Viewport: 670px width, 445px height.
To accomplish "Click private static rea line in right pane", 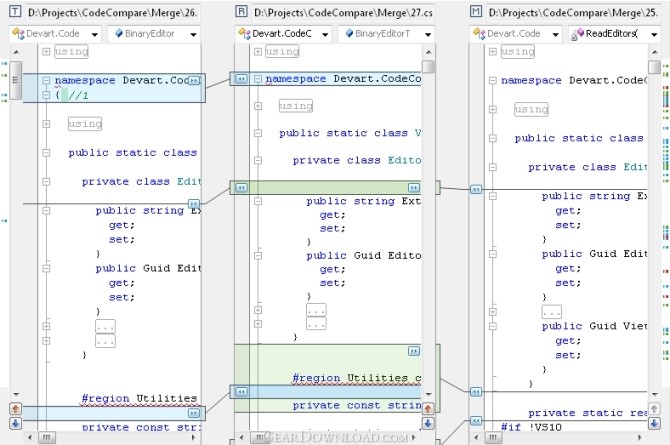I will click(x=588, y=413).
